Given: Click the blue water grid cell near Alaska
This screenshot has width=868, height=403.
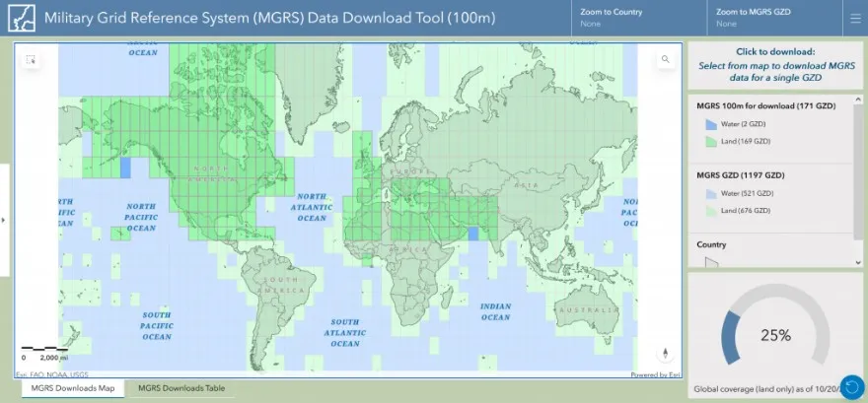Looking at the screenshot, I should (x=125, y=166).
